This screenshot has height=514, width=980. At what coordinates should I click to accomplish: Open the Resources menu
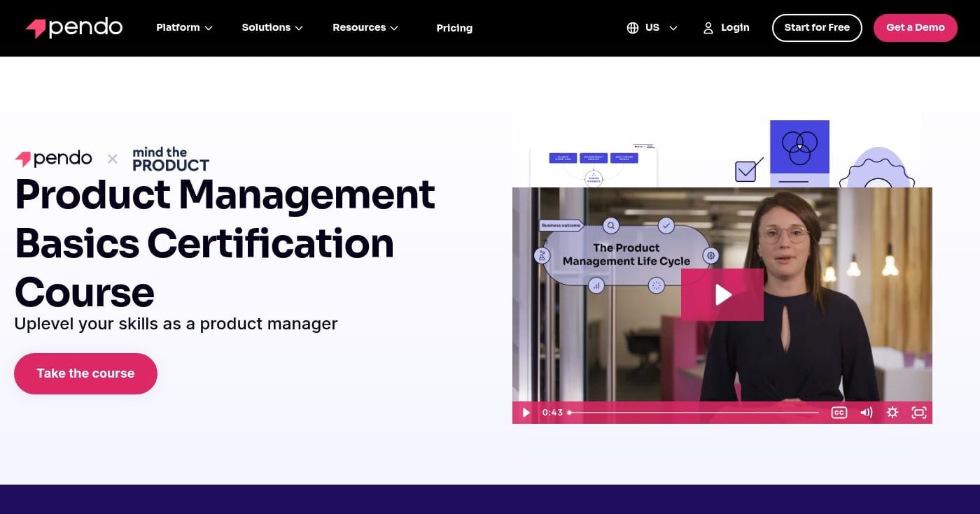click(x=365, y=28)
